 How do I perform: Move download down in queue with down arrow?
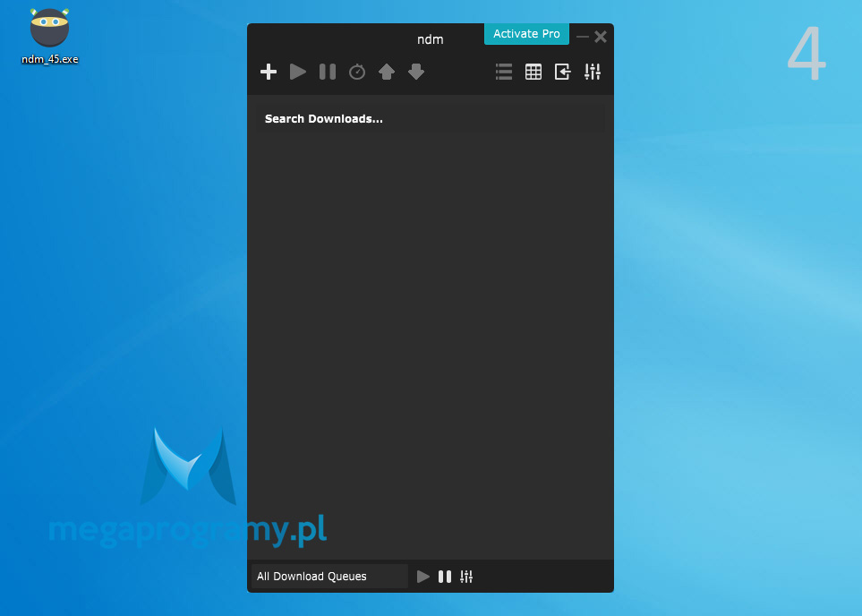(416, 72)
